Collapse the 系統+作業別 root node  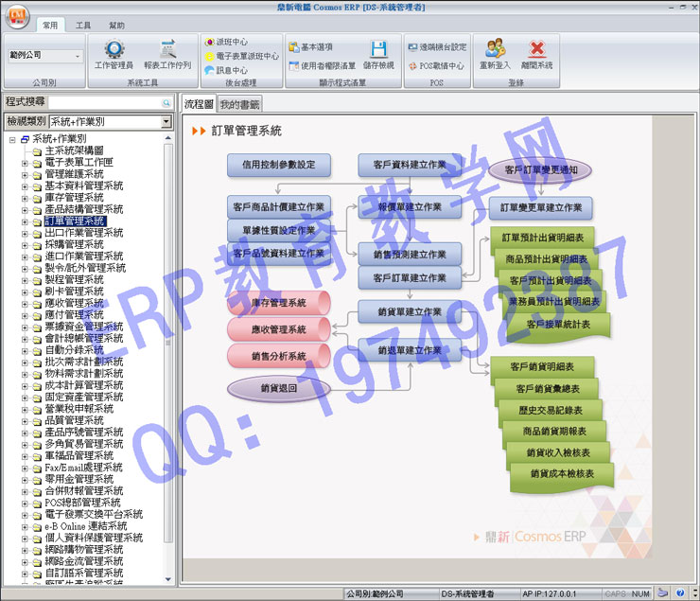pyautogui.click(x=12, y=139)
